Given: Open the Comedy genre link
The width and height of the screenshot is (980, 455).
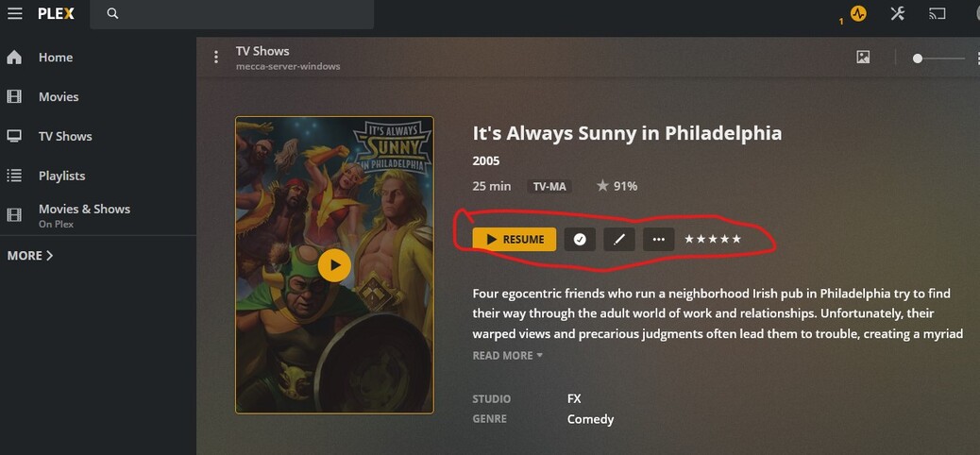Looking at the screenshot, I should (x=590, y=419).
